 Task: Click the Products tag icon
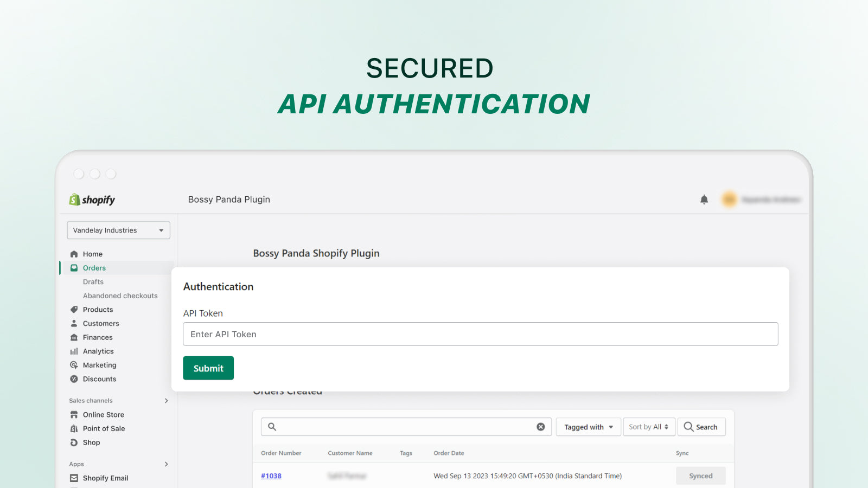[74, 310]
